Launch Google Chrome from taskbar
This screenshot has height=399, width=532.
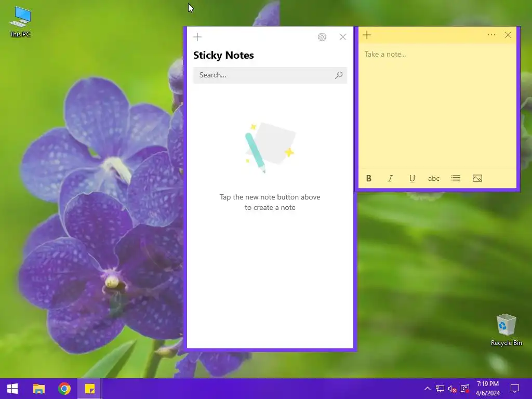(x=64, y=389)
